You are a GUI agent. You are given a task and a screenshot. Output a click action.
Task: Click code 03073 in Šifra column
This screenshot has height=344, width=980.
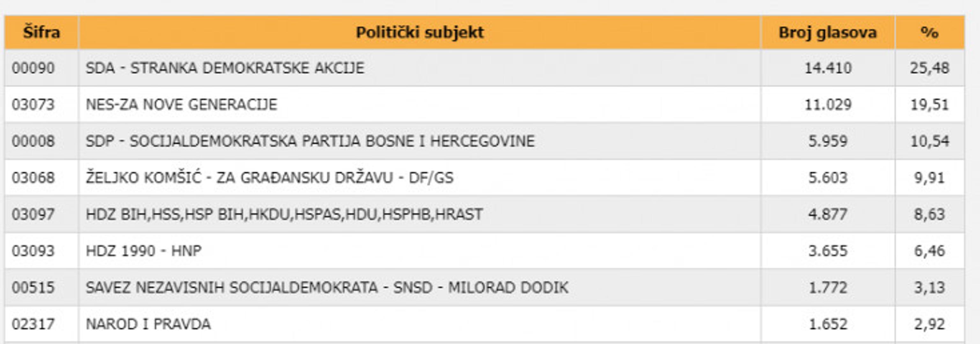[x=33, y=104]
